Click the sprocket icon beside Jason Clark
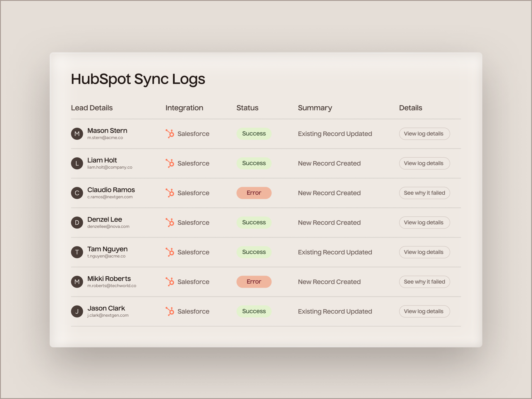This screenshot has height=399, width=532. point(170,311)
